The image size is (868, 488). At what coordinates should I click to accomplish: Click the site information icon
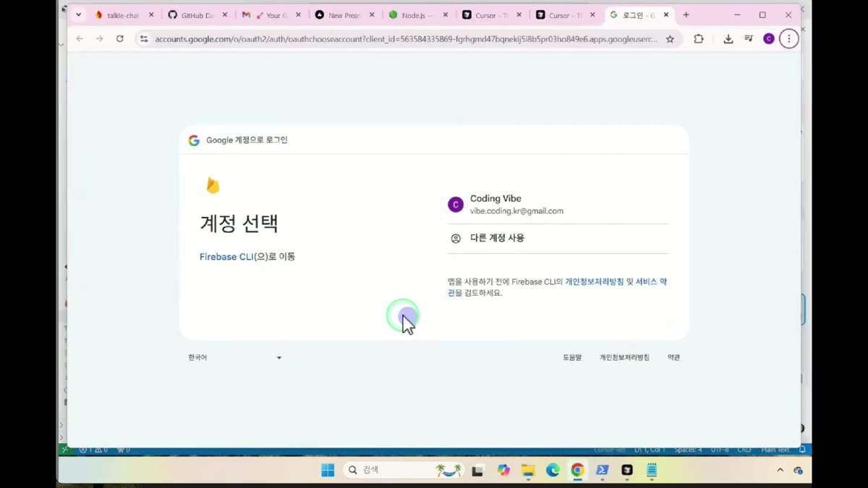pos(144,39)
